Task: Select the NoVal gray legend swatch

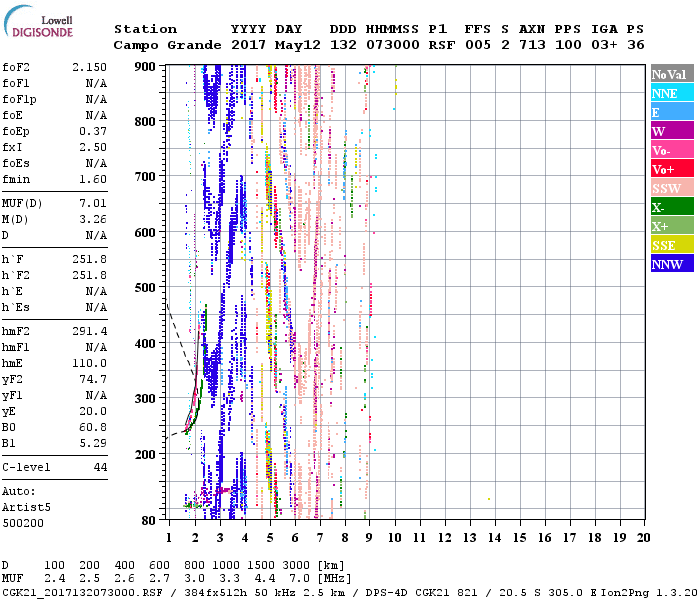Action: click(x=672, y=74)
